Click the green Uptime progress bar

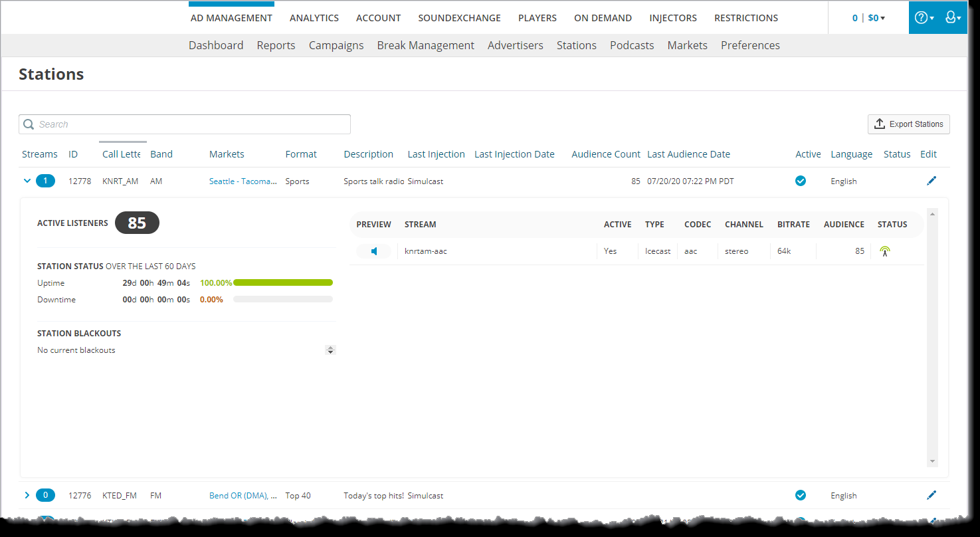pos(283,282)
